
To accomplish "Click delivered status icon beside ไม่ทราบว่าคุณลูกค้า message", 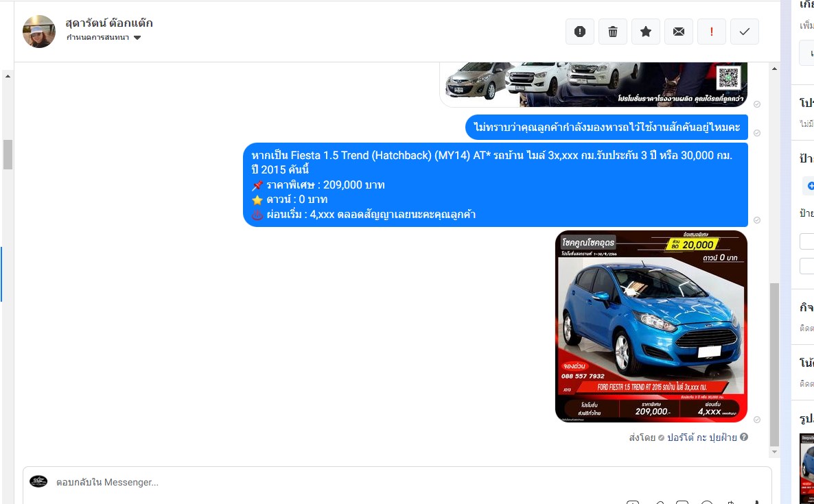I will tap(757, 133).
